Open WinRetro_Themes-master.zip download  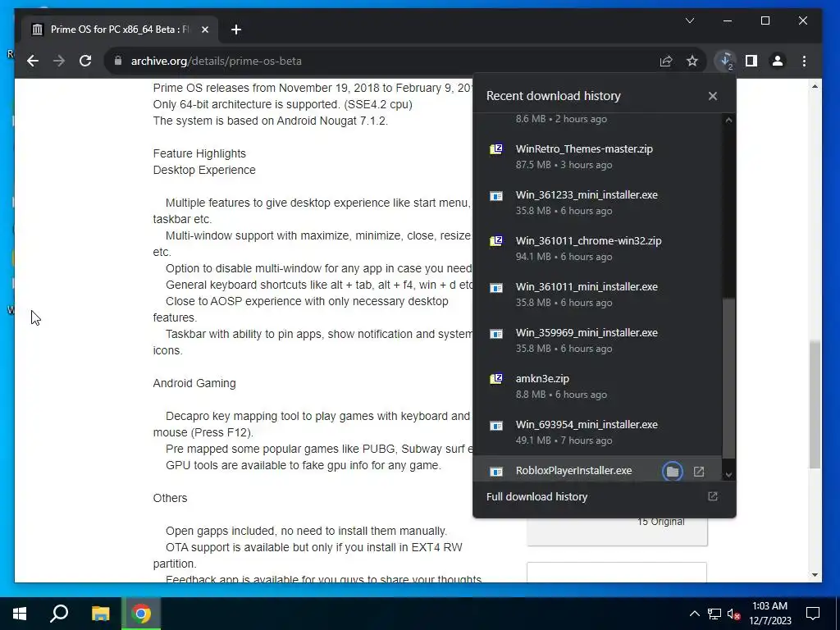pos(597,157)
